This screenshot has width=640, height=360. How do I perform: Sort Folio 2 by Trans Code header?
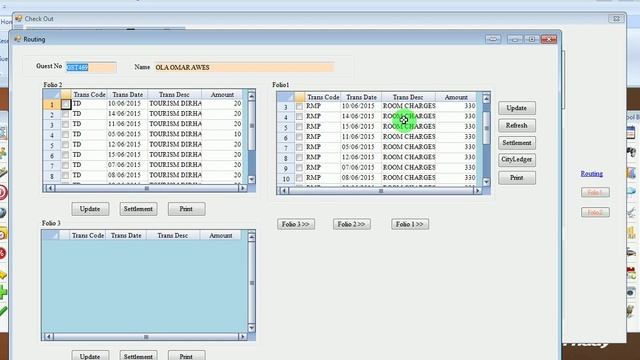coord(89,95)
